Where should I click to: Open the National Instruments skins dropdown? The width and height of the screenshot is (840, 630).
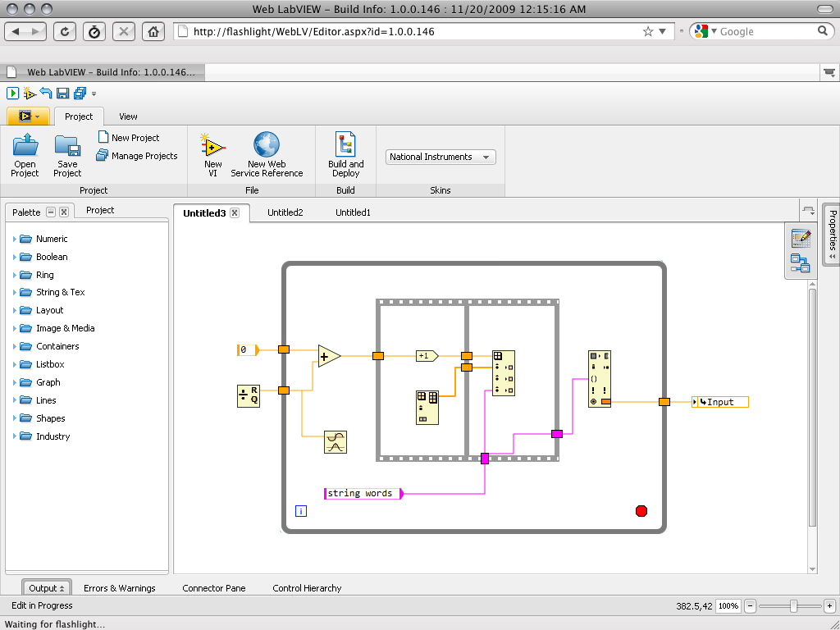point(441,157)
